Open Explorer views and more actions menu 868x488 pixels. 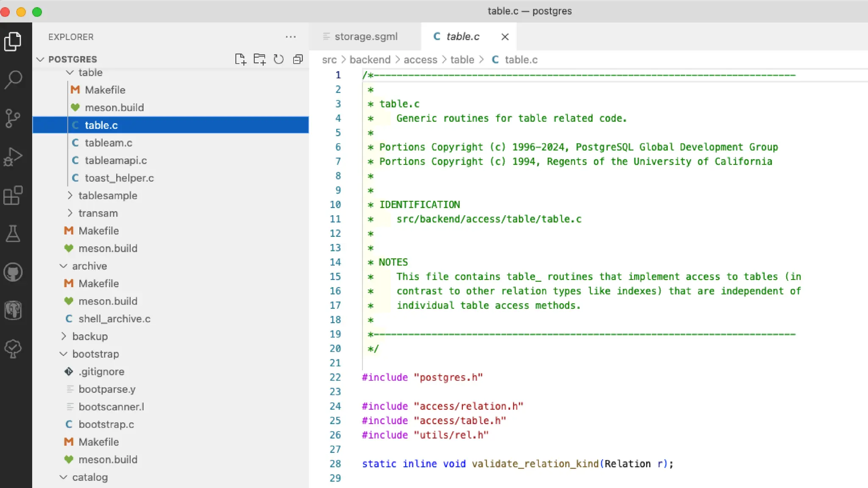pos(291,37)
